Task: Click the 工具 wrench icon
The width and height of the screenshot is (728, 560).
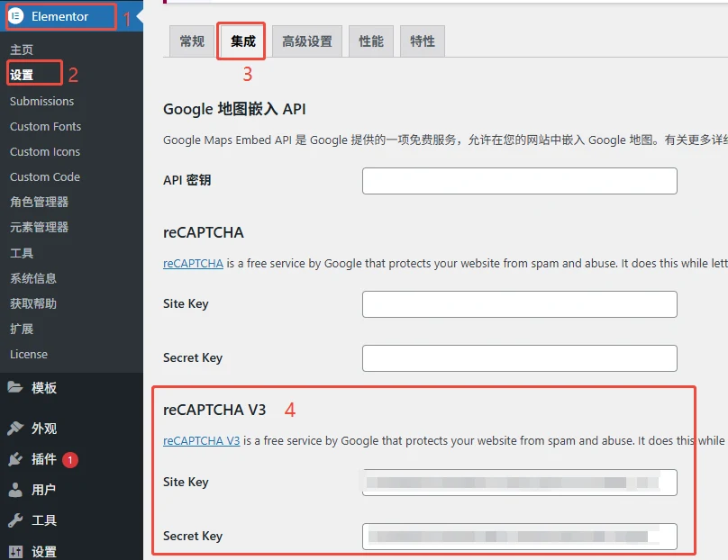Action: pyautogui.click(x=14, y=520)
